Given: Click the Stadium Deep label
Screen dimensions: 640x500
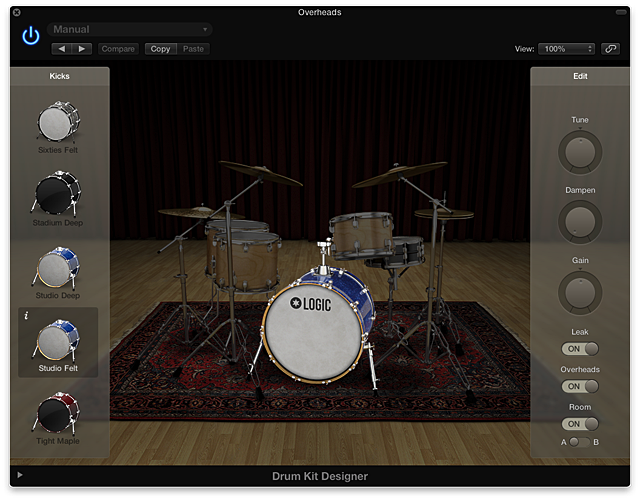Looking at the screenshot, I should 58,223.
